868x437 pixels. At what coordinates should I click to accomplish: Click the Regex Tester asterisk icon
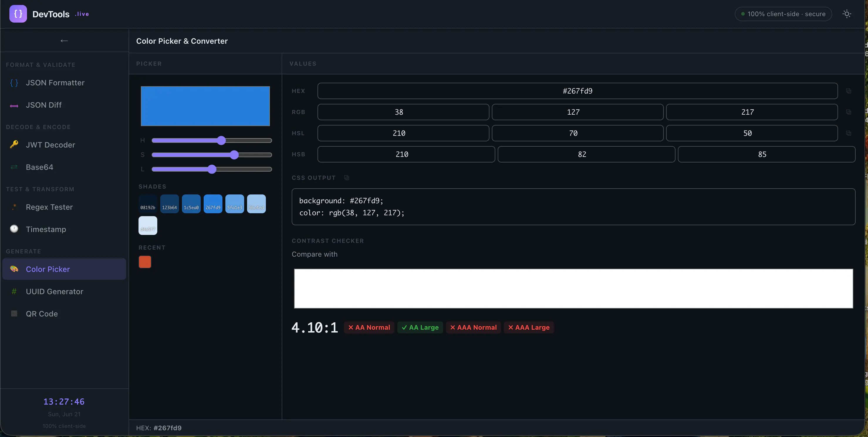click(x=14, y=207)
